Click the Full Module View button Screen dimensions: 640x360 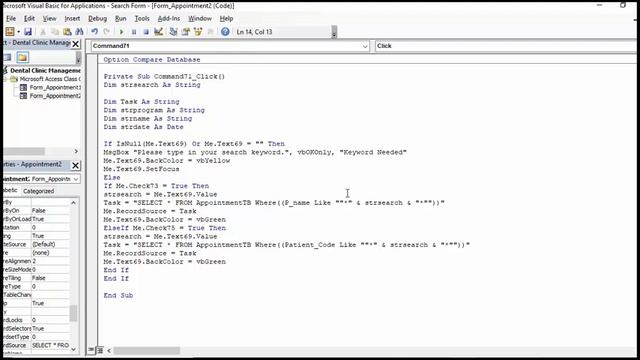pos(99,350)
